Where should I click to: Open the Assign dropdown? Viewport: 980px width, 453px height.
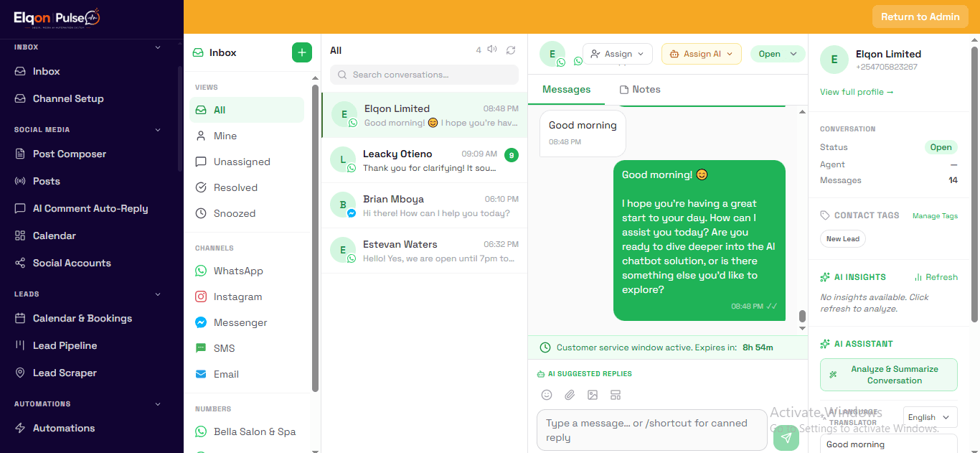[x=618, y=54]
